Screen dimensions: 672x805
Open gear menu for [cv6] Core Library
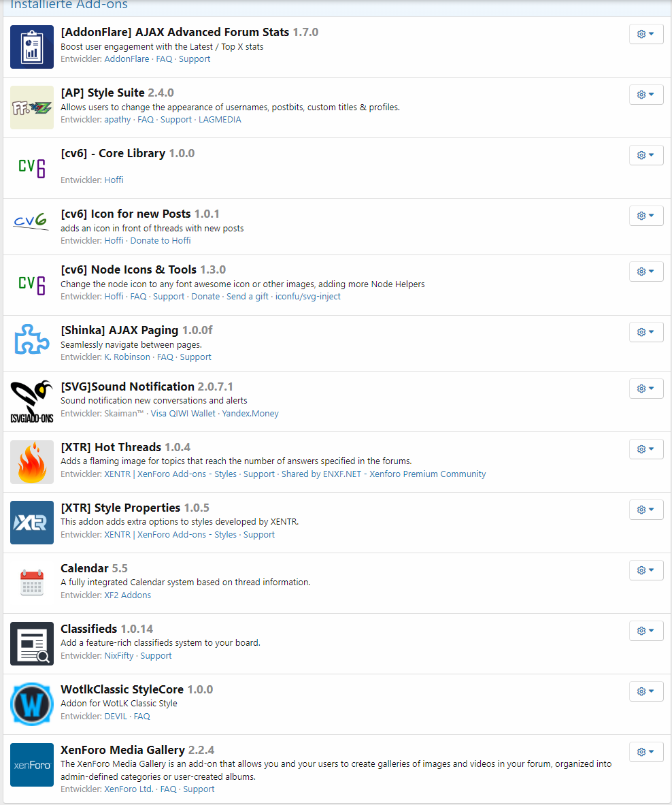coord(646,155)
